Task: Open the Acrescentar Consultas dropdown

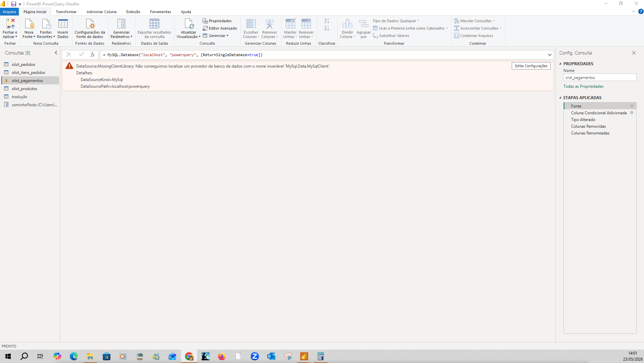Action: pos(478,28)
